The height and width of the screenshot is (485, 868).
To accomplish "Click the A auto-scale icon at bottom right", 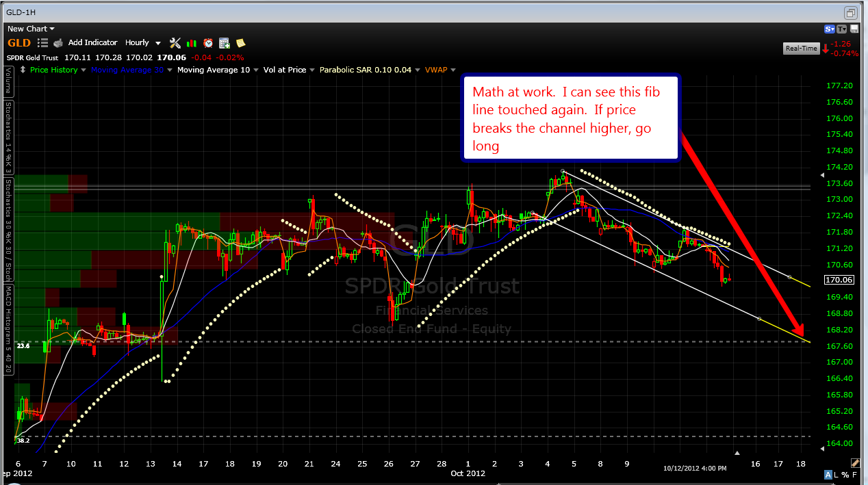I will click(828, 475).
